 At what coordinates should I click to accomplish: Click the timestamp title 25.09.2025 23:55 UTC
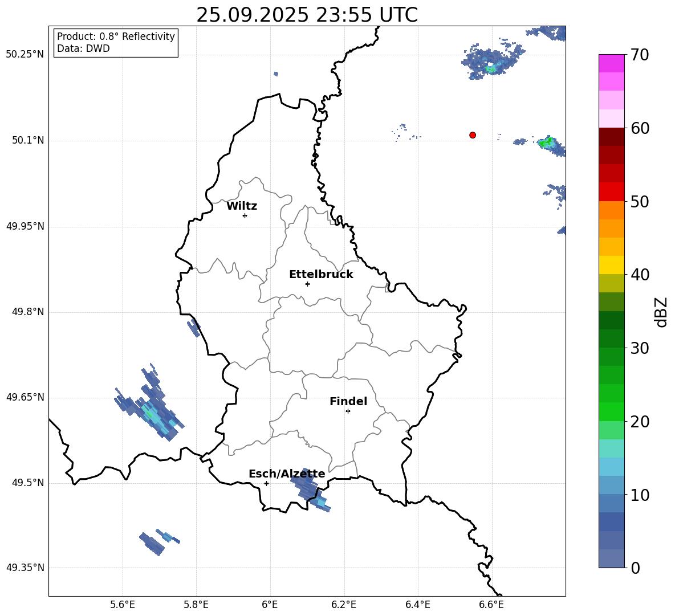307,15
